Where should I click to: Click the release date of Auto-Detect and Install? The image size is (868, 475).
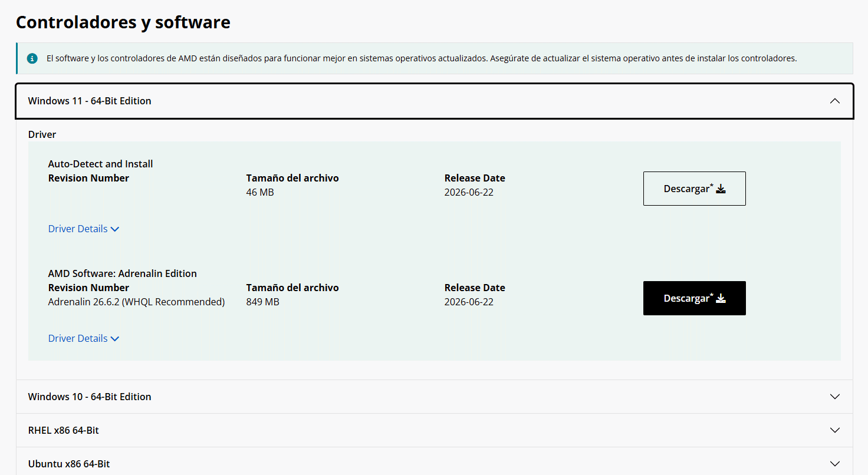[469, 192]
